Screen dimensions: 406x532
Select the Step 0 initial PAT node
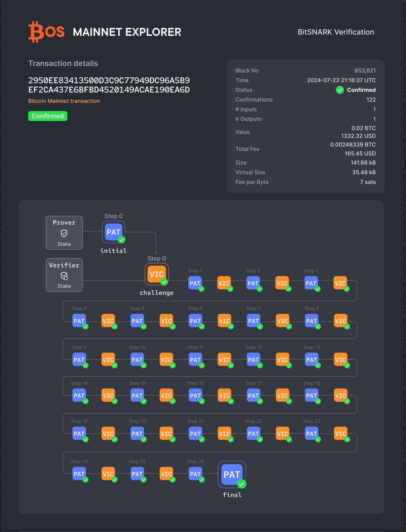pyautogui.click(x=113, y=232)
